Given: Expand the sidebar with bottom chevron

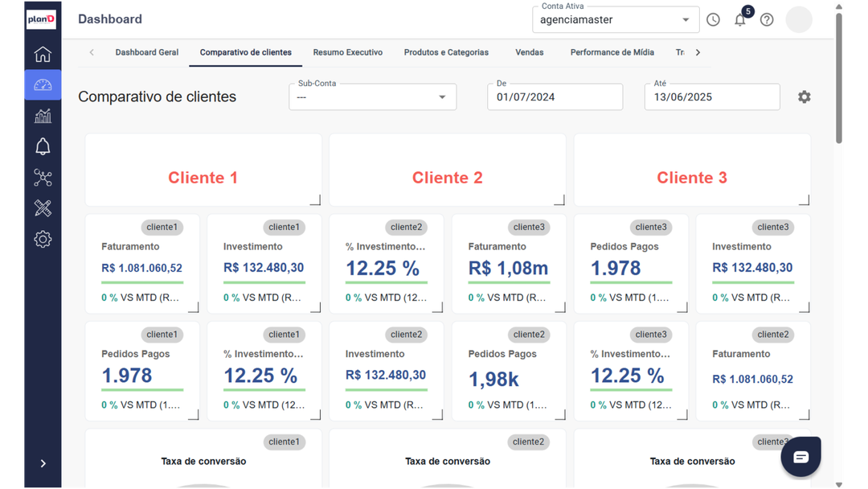Looking at the screenshot, I should [43, 463].
